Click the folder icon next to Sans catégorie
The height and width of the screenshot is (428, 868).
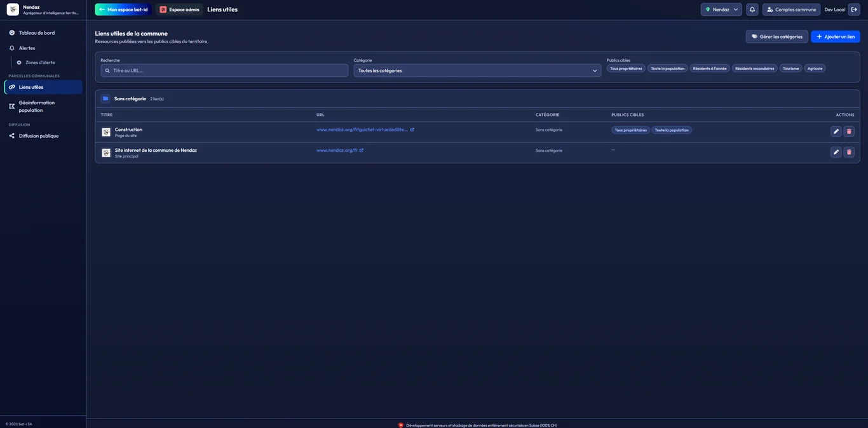[x=105, y=98]
